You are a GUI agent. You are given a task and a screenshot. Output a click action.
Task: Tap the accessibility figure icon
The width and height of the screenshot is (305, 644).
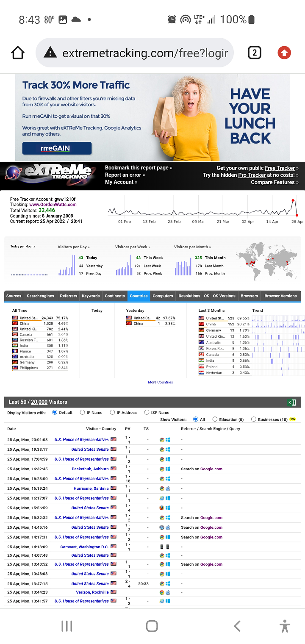(285, 626)
